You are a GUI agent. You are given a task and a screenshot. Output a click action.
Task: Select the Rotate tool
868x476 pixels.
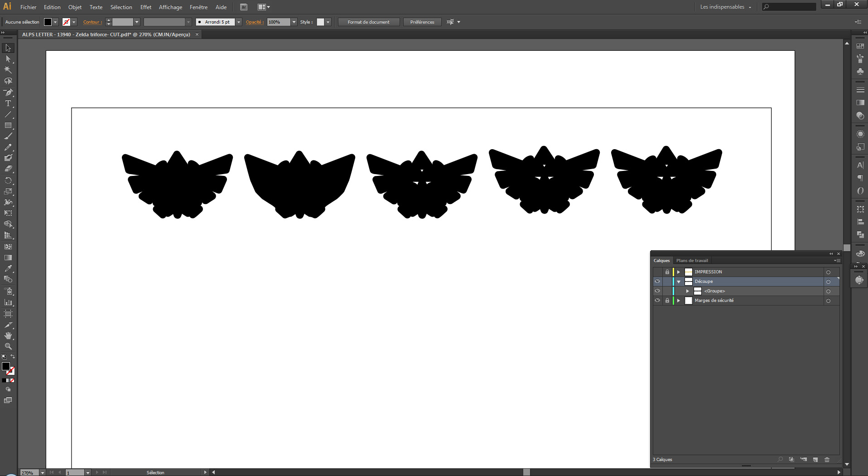pyautogui.click(x=8, y=180)
